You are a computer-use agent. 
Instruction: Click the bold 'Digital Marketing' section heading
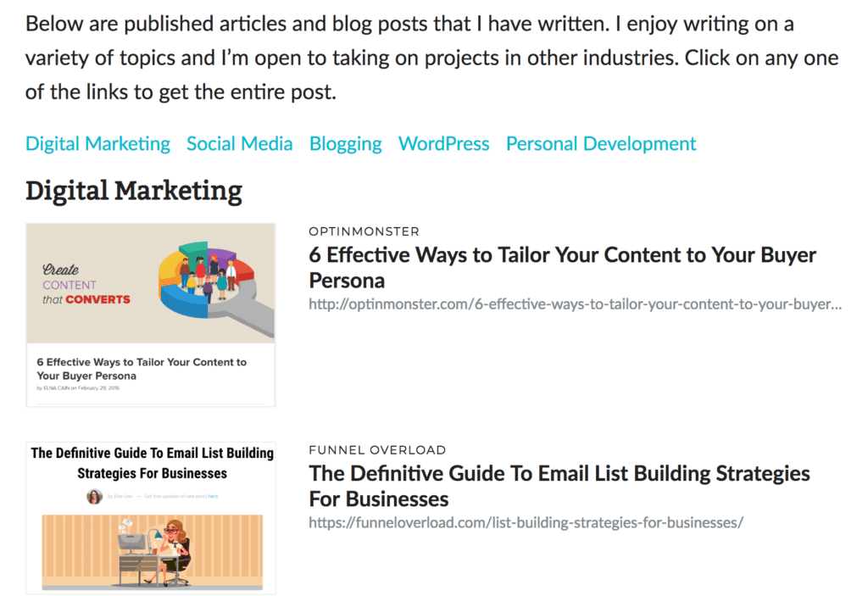click(x=133, y=191)
